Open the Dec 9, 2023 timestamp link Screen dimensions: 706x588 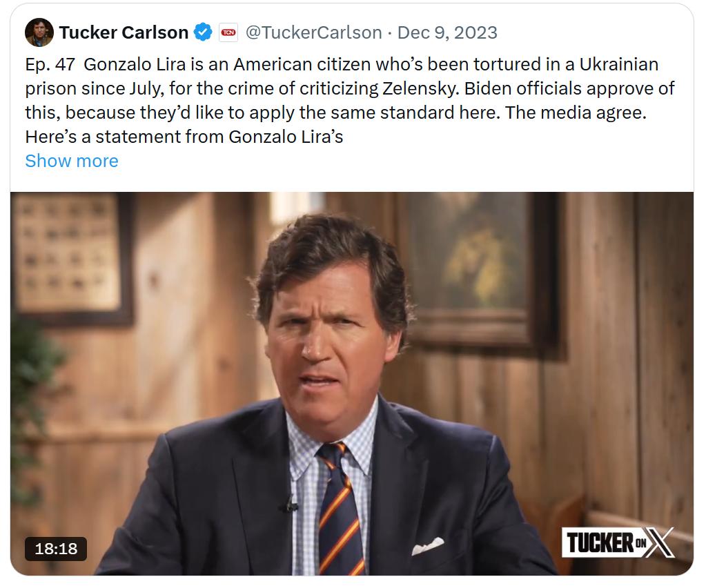coord(447,32)
